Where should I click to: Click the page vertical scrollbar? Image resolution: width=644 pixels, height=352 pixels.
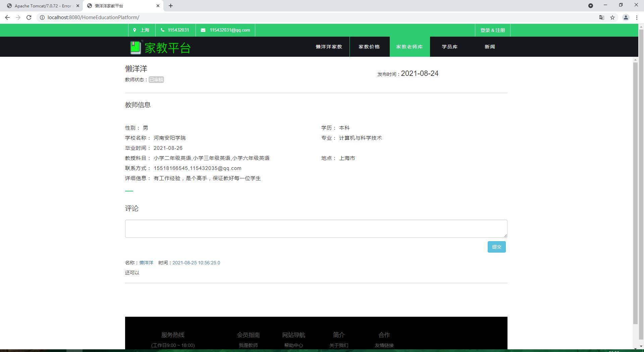(635, 193)
